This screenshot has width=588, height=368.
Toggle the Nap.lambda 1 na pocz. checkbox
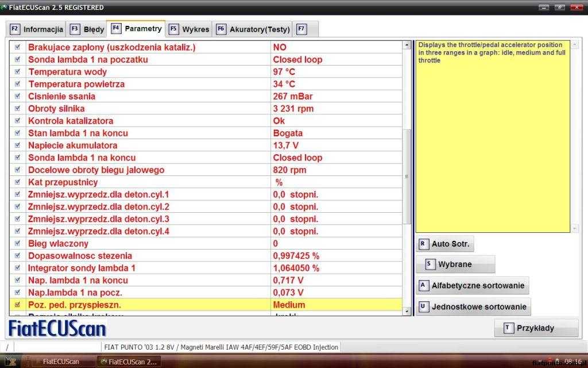click(17, 293)
